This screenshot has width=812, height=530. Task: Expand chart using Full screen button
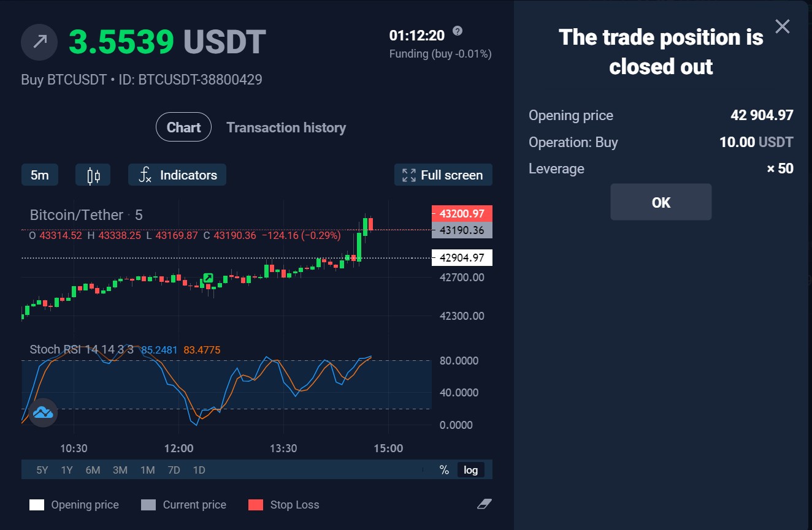coord(443,175)
